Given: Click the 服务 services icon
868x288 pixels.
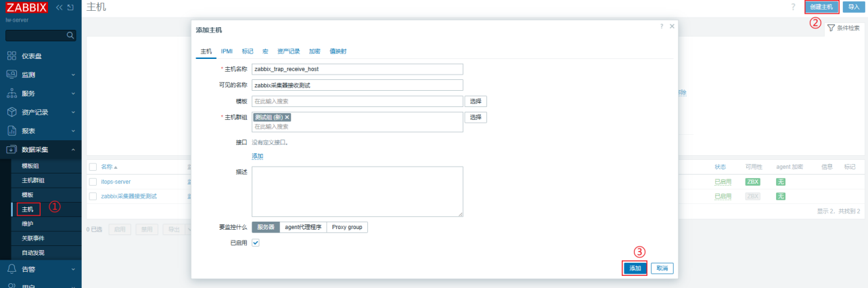Looking at the screenshot, I should coord(12,94).
